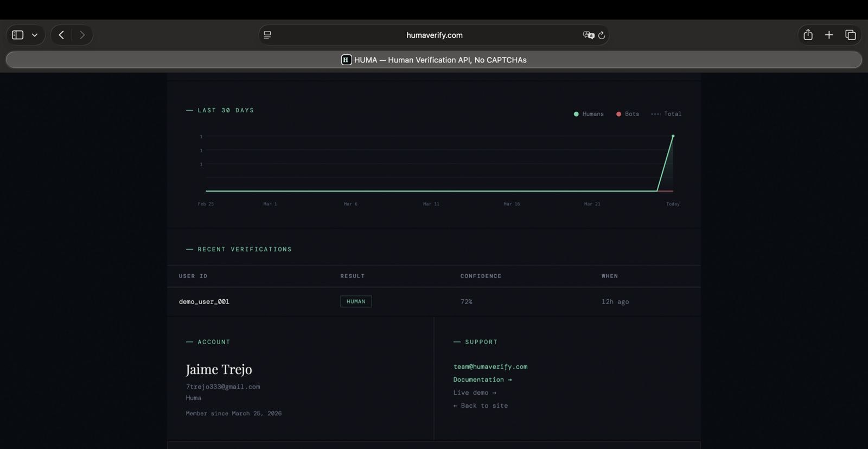868x449 pixels.
Task: Click the 12h ago timestamp
Action: click(x=615, y=301)
